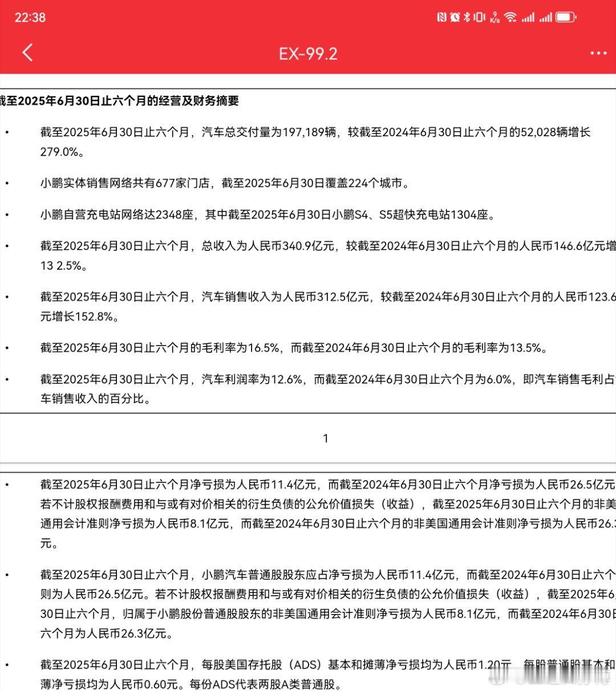Tap the Wi-Fi status icon

click(510, 17)
